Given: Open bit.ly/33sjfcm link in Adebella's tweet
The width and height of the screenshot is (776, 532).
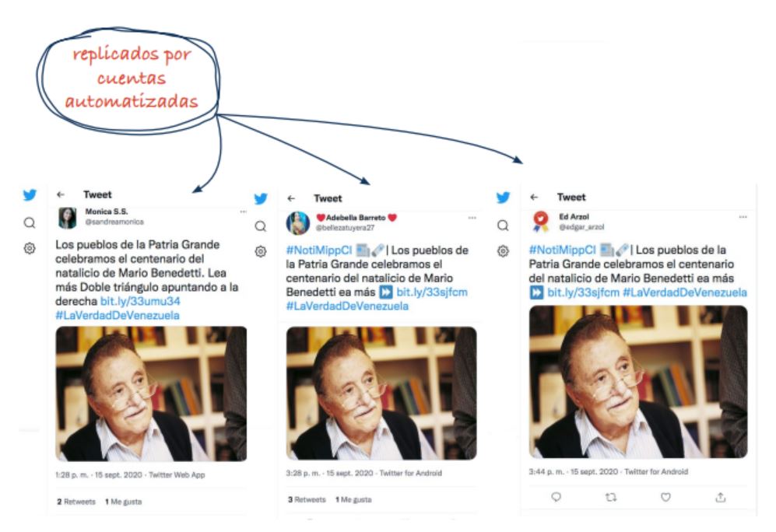Looking at the screenshot, I should pyautogui.click(x=432, y=292).
